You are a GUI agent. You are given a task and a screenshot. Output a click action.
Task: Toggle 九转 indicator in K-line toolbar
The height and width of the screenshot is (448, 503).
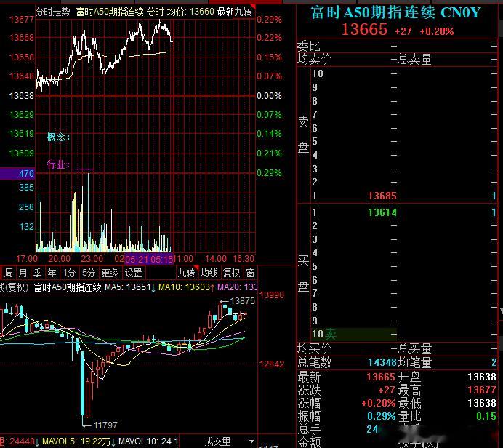(186, 273)
